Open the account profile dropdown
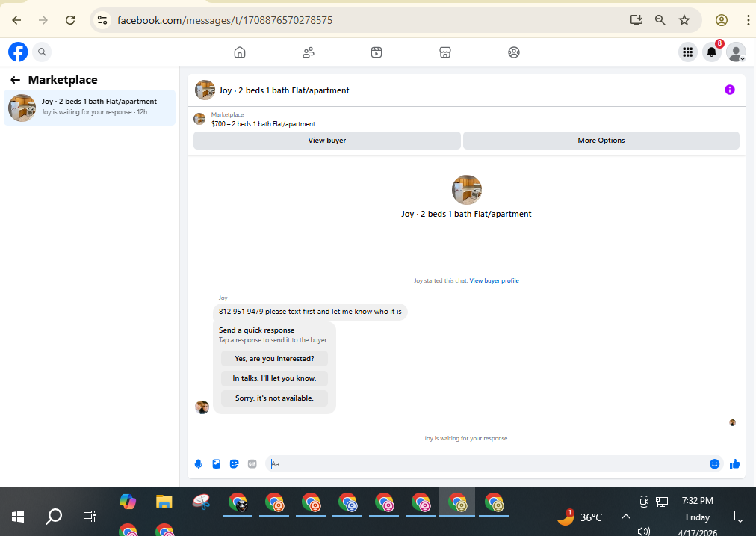Screen dimensions: 756x536 pyautogui.click(x=736, y=52)
